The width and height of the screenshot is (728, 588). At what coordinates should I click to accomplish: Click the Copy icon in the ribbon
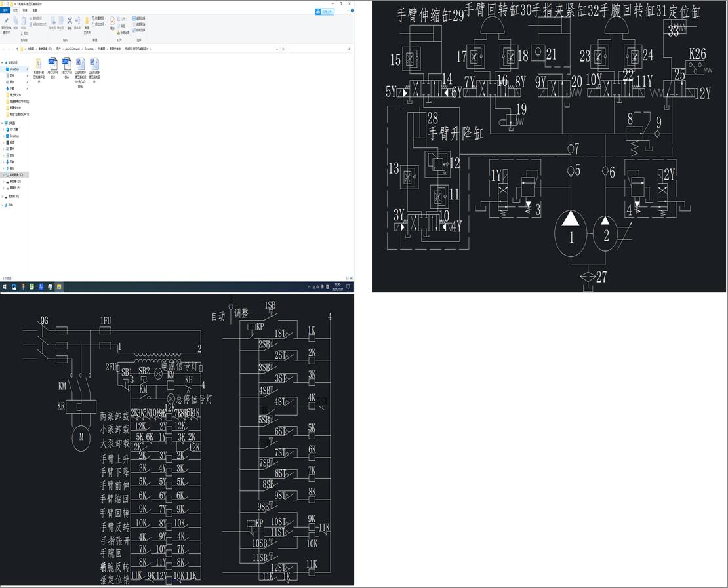point(15,21)
